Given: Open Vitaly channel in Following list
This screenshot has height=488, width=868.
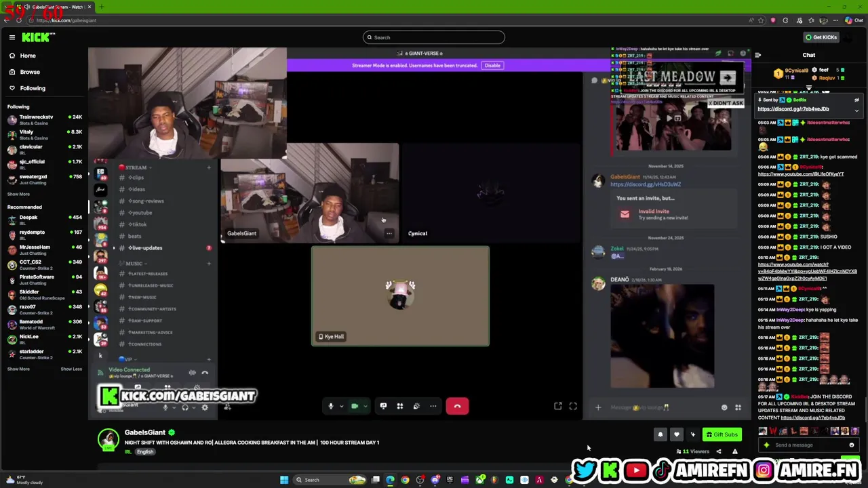Looking at the screenshot, I should [x=44, y=135].
